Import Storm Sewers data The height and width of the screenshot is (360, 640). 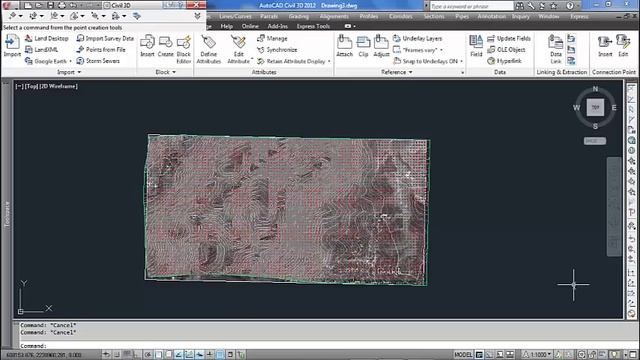[98, 61]
